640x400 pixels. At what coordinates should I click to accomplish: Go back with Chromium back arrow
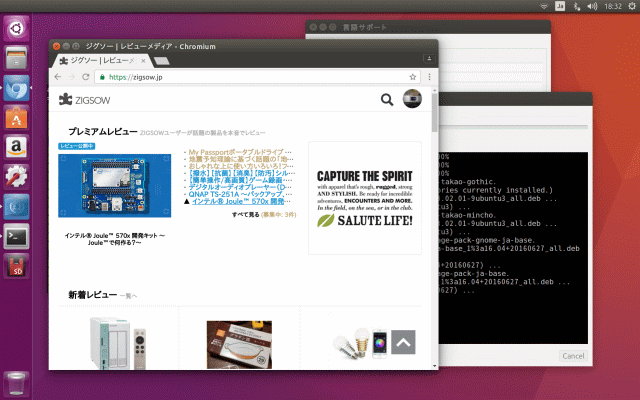[58, 77]
